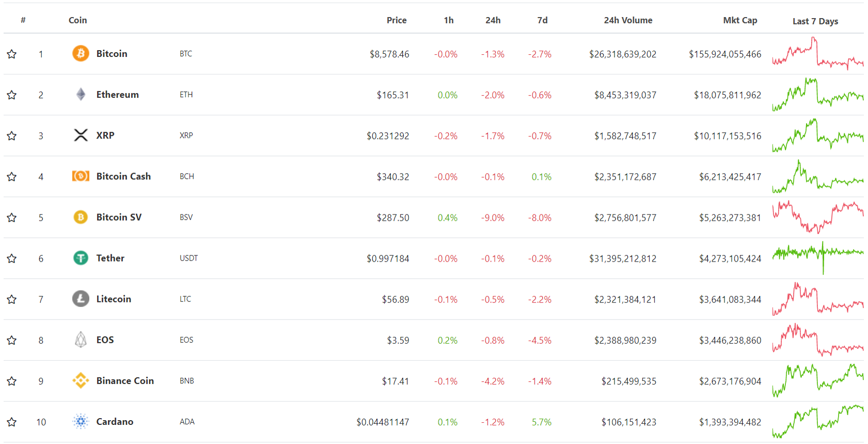Toggle the EOS favorite star
Viewport: 868px width, 444px height.
[x=12, y=340]
